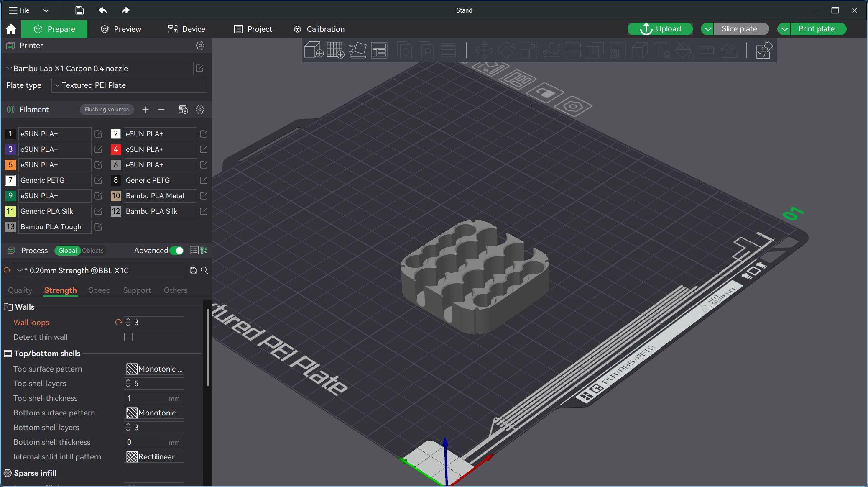The width and height of the screenshot is (868, 487).
Task: Click the print plate icon button
Action: tap(816, 28)
